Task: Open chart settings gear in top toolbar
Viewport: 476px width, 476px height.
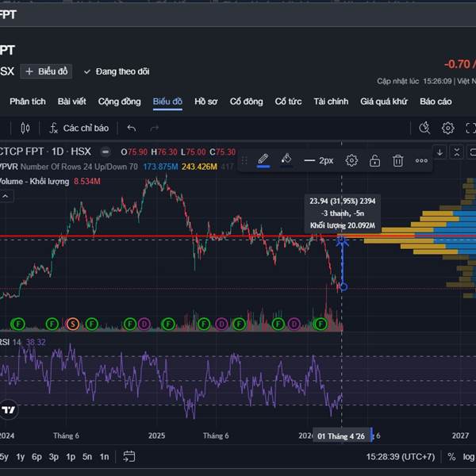Action: pos(447,128)
